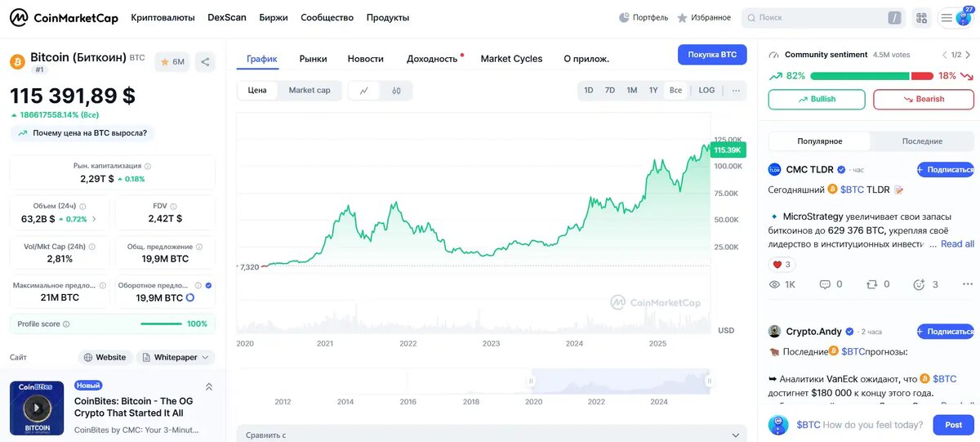Open chart options via the three-dots icon
980x442 pixels.
point(736,91)
